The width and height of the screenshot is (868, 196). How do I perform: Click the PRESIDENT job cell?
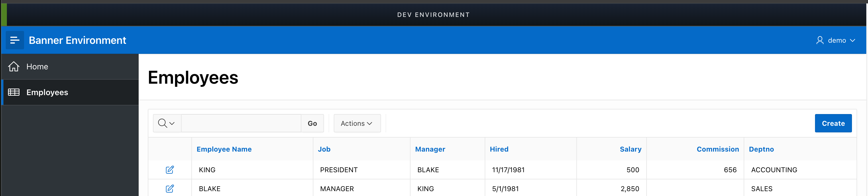(362, 170)
